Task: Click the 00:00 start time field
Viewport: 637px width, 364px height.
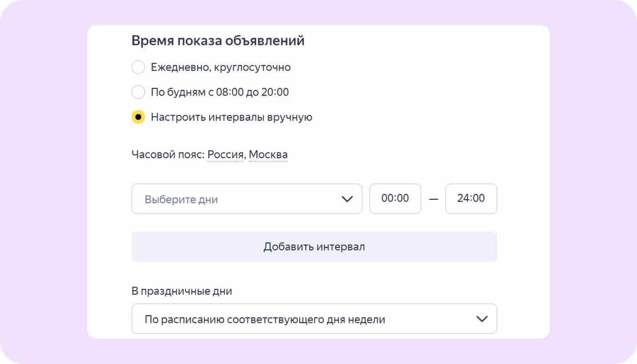Action: pyautogui.click(x=395, y=199)
